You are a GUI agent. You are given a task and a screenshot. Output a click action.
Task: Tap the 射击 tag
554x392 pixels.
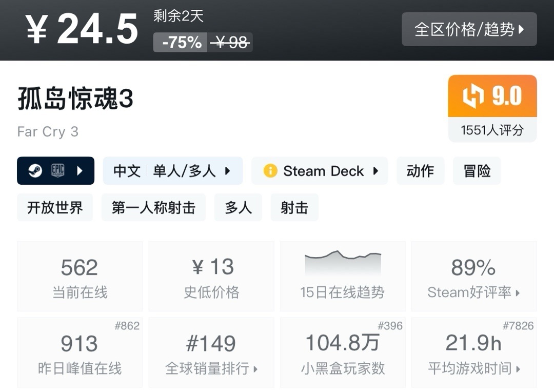pos(294,207)
